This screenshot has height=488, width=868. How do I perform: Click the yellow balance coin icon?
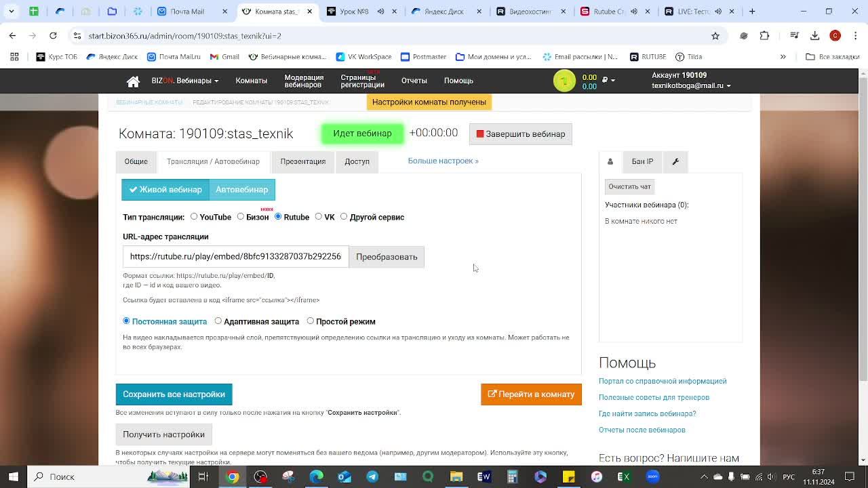click(564, 81)
